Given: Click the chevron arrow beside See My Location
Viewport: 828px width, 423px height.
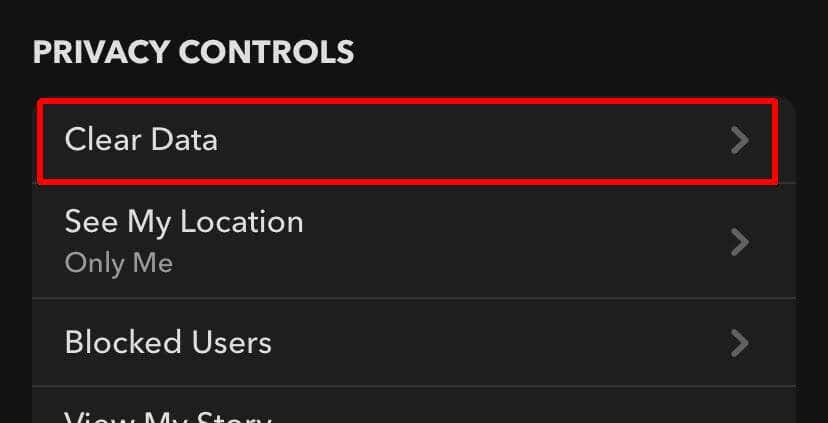Looking at the screenshot, I should 739,241.
